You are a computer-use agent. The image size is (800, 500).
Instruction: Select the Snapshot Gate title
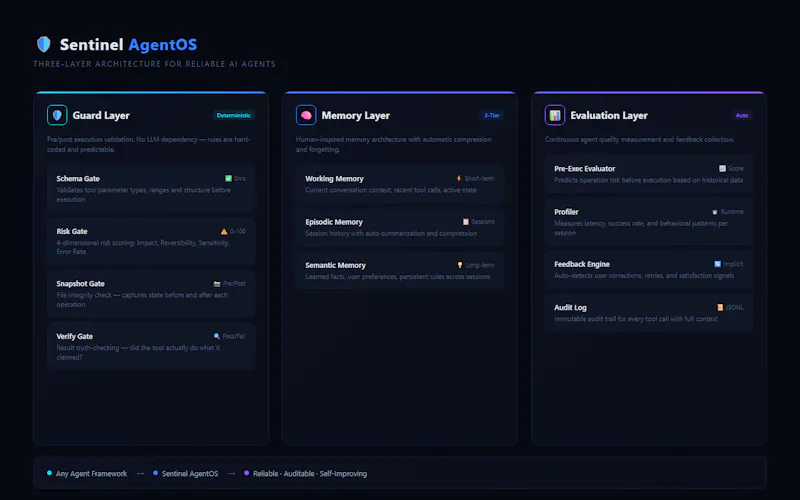(x=81, y=284)
